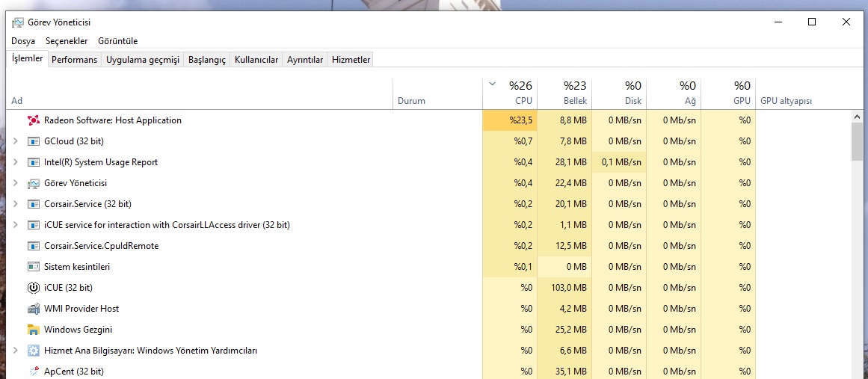Sort by the GPU column header
The width and height of the screenshot is (868, 379).
(x=728, y=93)
